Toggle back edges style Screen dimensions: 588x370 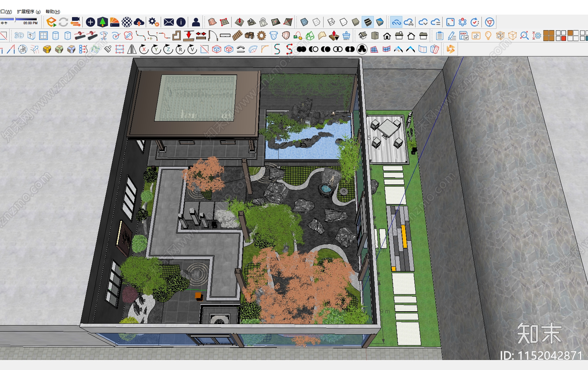click(316, 22)
